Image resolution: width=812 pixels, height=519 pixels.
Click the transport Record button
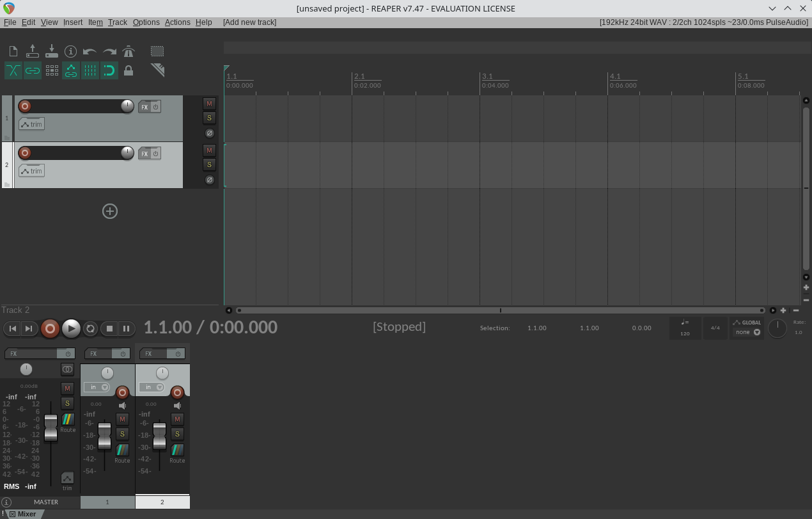tap(50, 328)
